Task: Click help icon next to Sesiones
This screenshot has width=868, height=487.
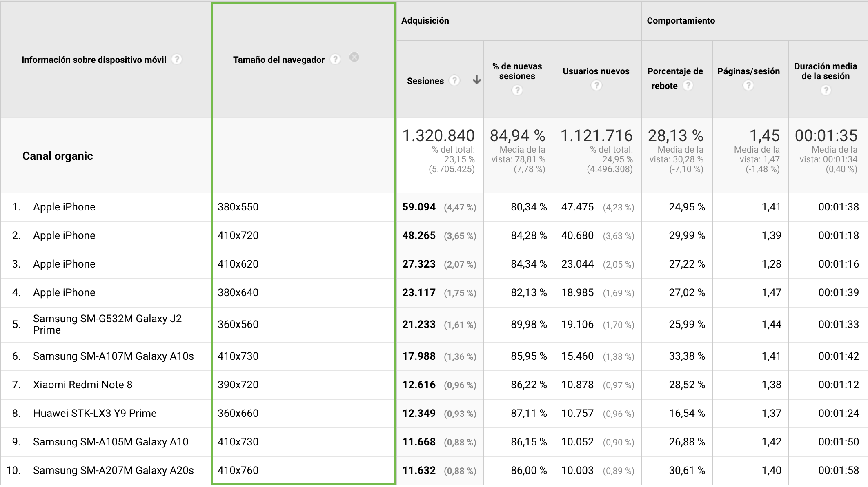Action: point(454,81)
